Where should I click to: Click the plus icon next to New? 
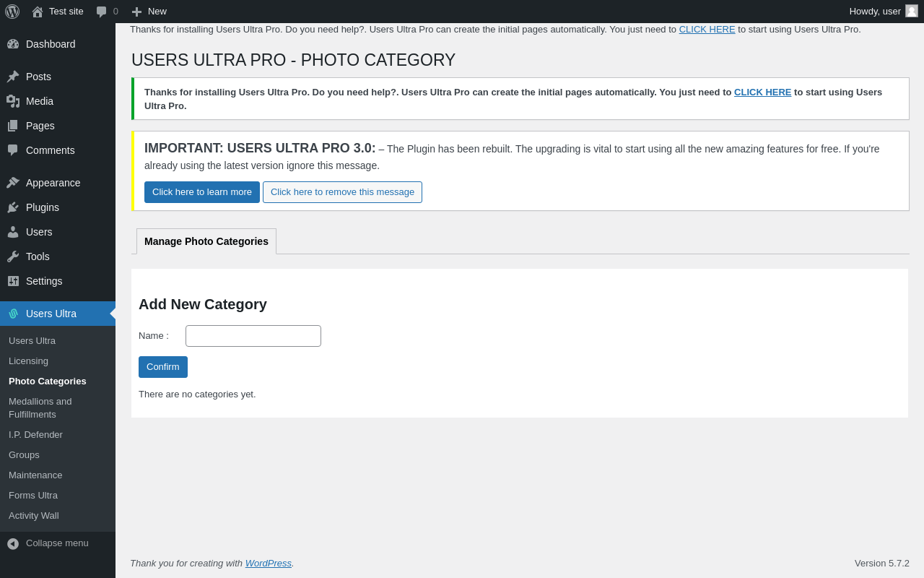point(137,12)
